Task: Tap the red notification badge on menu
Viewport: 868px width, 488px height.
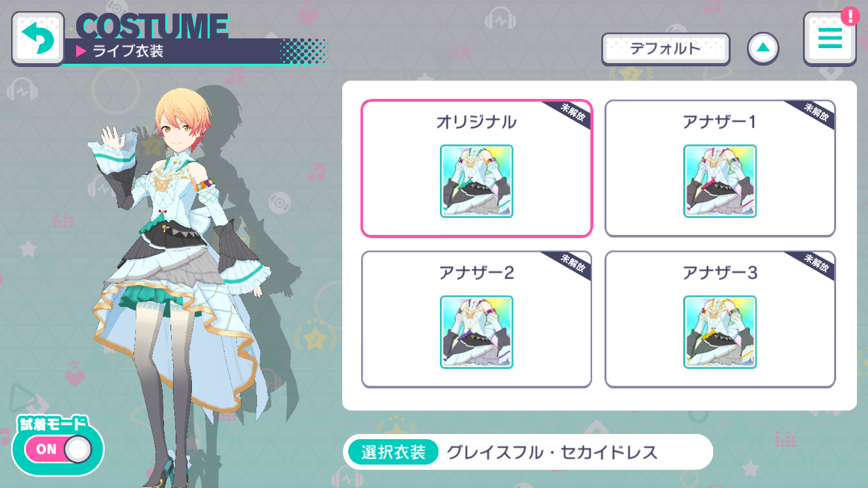Action: pos(850,15)
